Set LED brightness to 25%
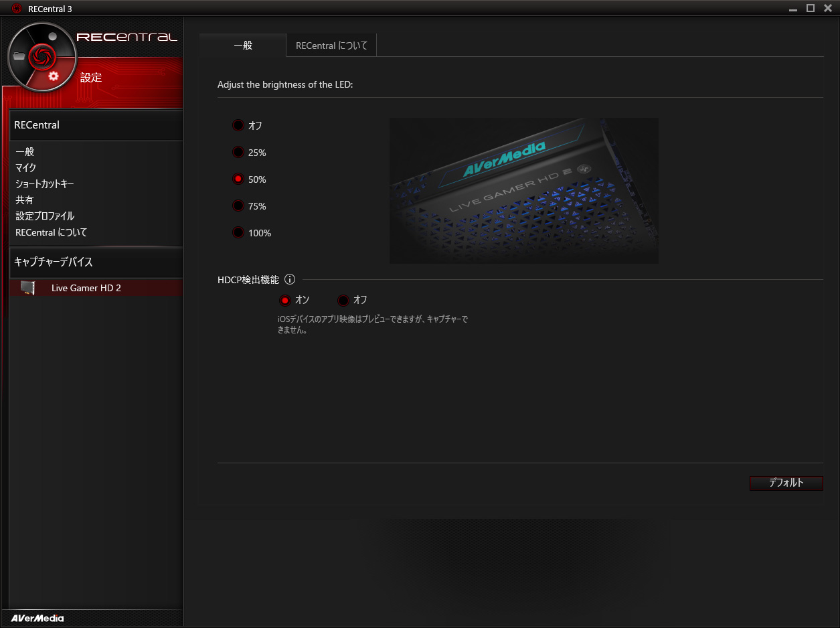Image resolution: width=840 pixels, height=628 pixels. [x=238, y=152]
